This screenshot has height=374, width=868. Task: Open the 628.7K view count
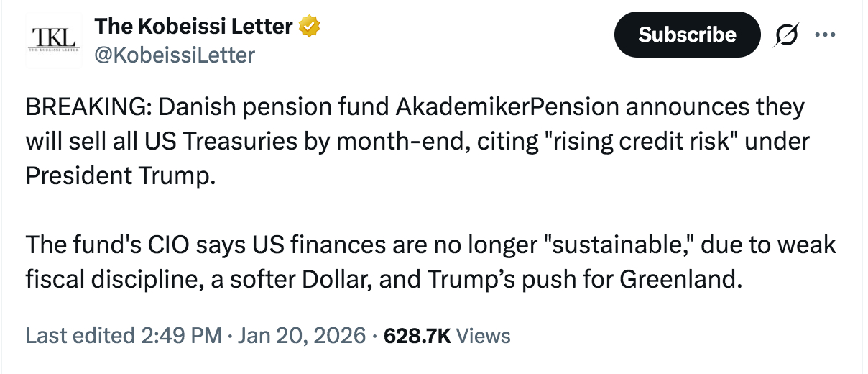(x=417, y=335)
